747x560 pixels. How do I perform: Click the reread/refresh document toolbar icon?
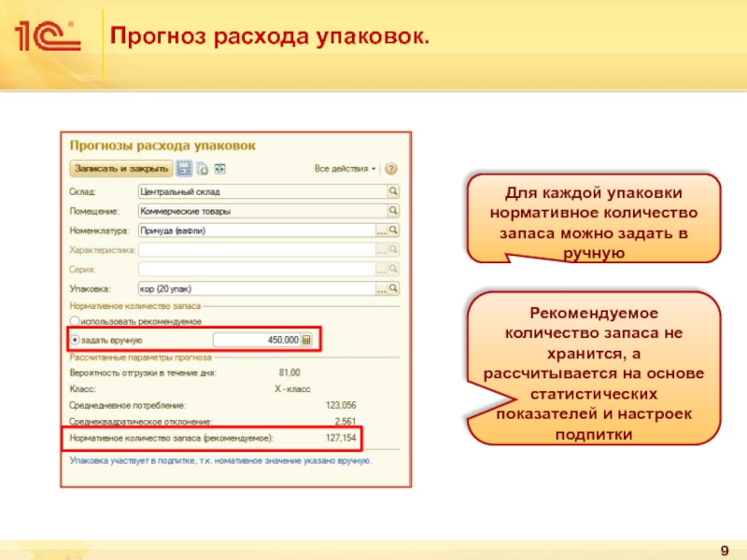click(203, 169)
